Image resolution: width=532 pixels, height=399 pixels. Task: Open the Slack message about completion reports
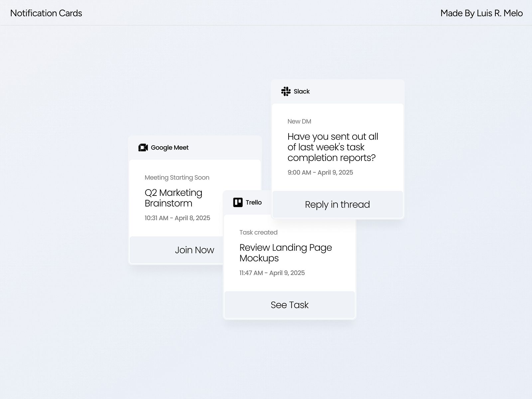tap(332, 147)
